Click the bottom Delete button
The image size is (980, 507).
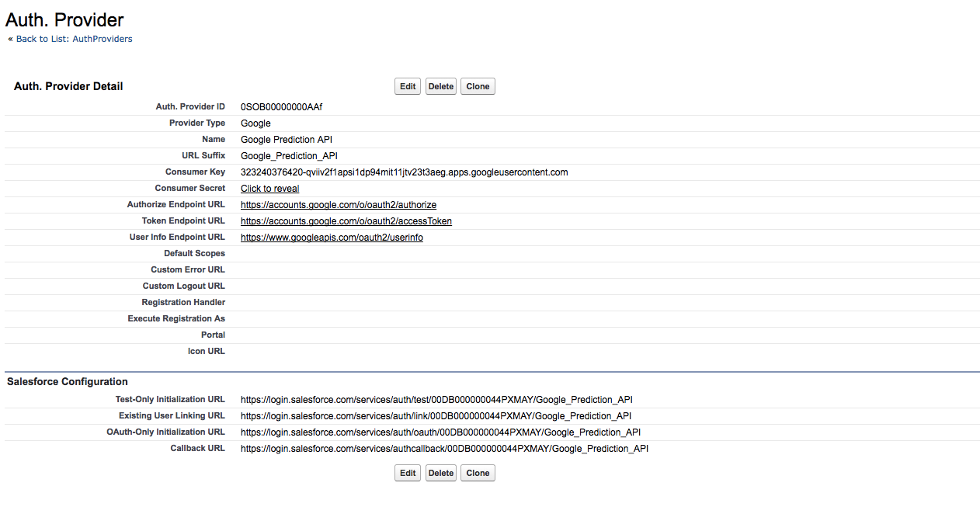[441, 473]
